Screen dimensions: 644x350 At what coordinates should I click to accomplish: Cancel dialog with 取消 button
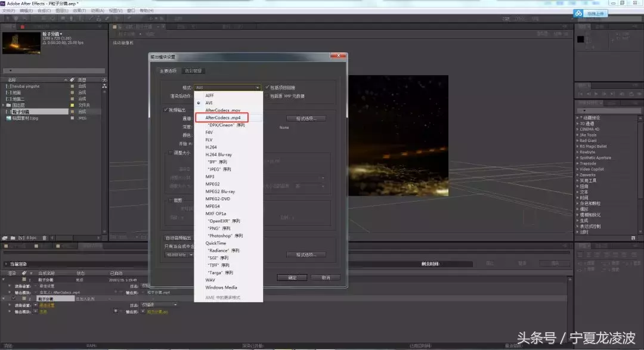[x=326, y=278]
